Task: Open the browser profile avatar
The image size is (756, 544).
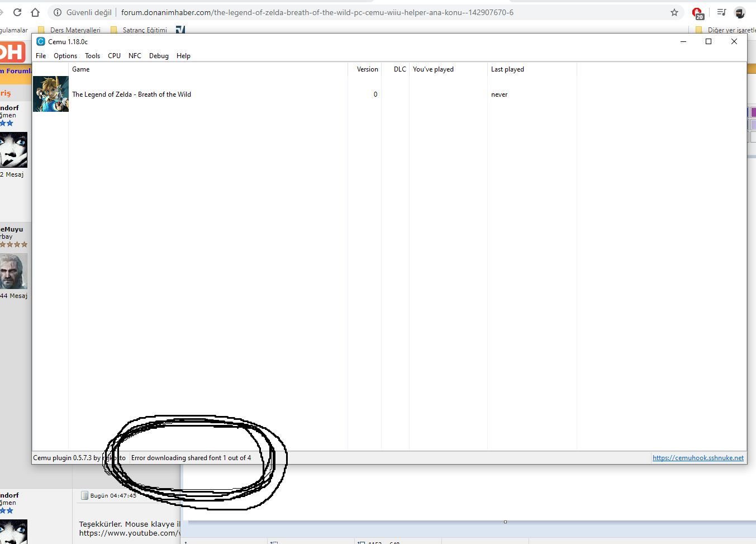Action: pyautogui.click(x=740, y=12)
